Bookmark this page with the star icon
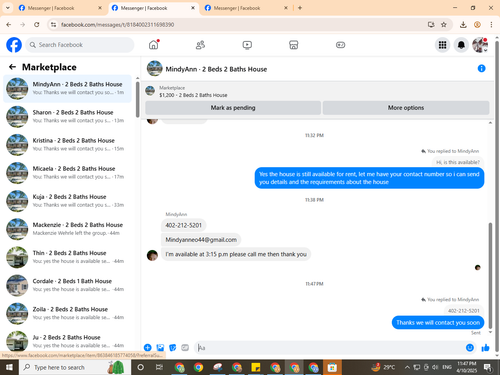The height and width of the screenshot is (375, 500). pos(444,24)
